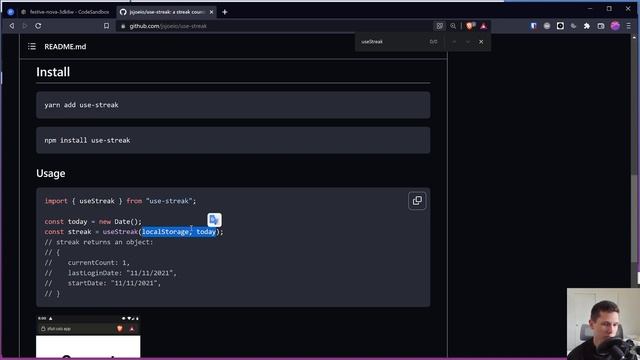
Task: Open the browser main hamburger menu
Action: 629,26
